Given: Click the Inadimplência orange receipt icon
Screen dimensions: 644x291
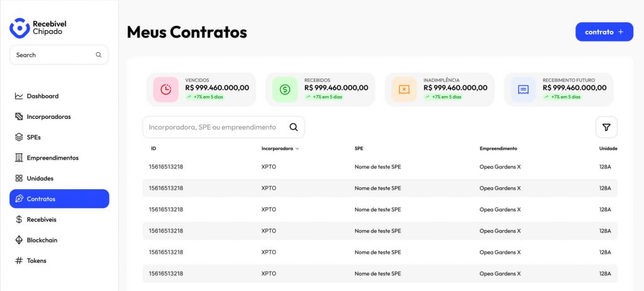Looking at the screenshot, I should pyautogui.click(x=404, y=89).
